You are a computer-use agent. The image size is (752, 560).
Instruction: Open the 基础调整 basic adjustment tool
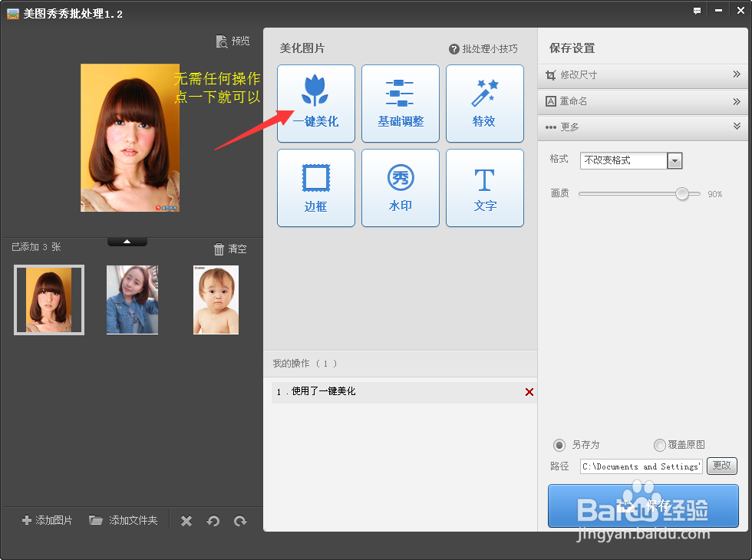pos(400,104)
